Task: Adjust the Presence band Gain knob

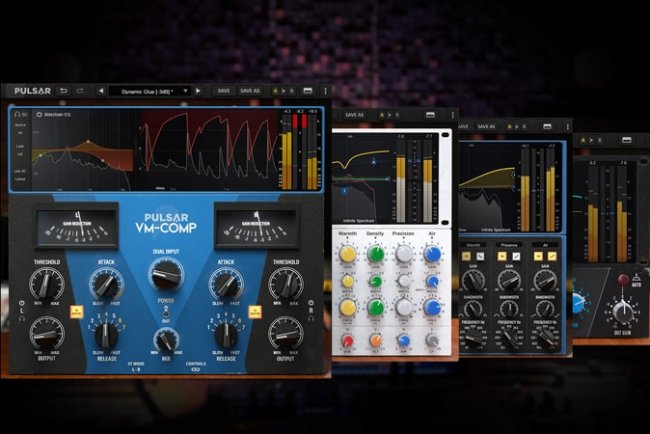Action: pos(509,280)
